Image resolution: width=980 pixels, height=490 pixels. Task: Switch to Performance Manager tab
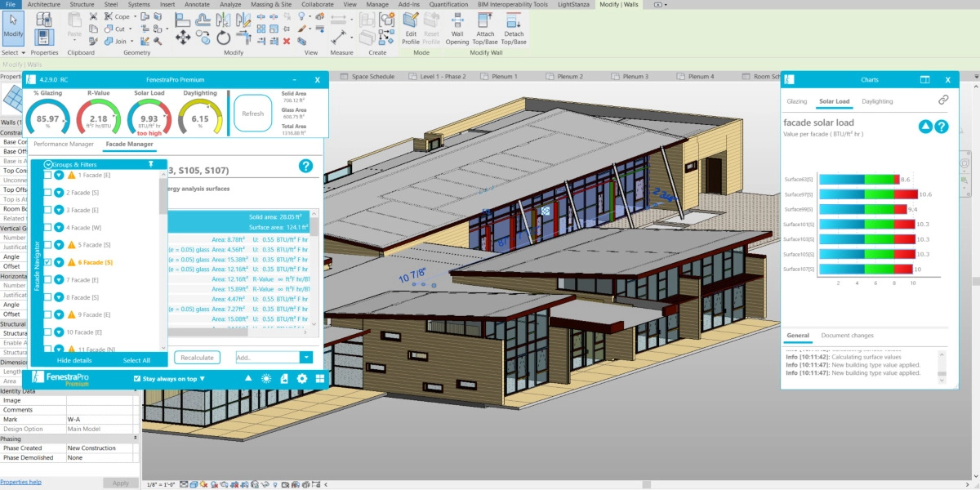64,144
